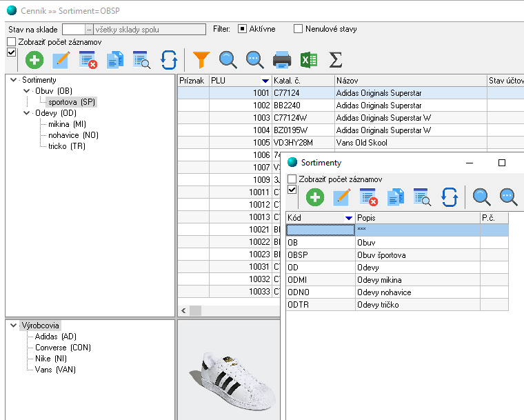The image size is (524, 420).
Task: Click the delete-record icon in Cenník toolbar
Action: pos(88,60)
